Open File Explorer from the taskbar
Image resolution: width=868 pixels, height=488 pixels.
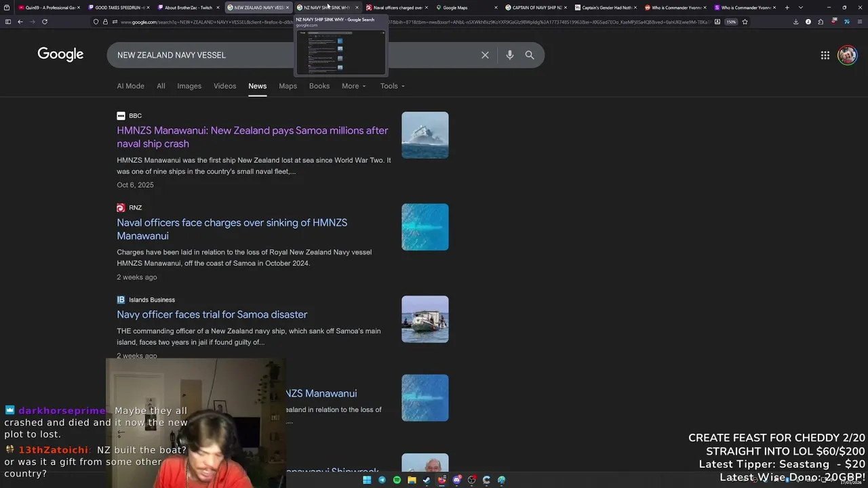tap(412, 480)
